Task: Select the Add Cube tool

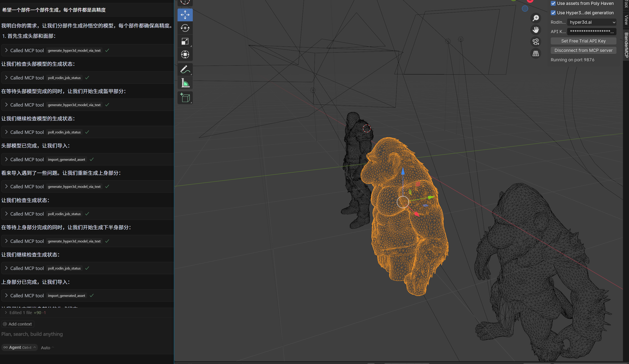Action: [x=185, y=98]
